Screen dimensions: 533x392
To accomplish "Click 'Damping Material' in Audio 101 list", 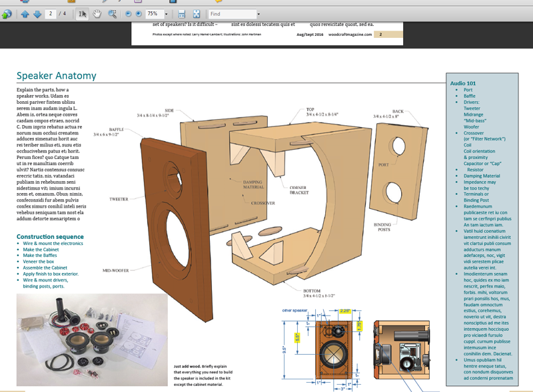I will tap(482, 176).
